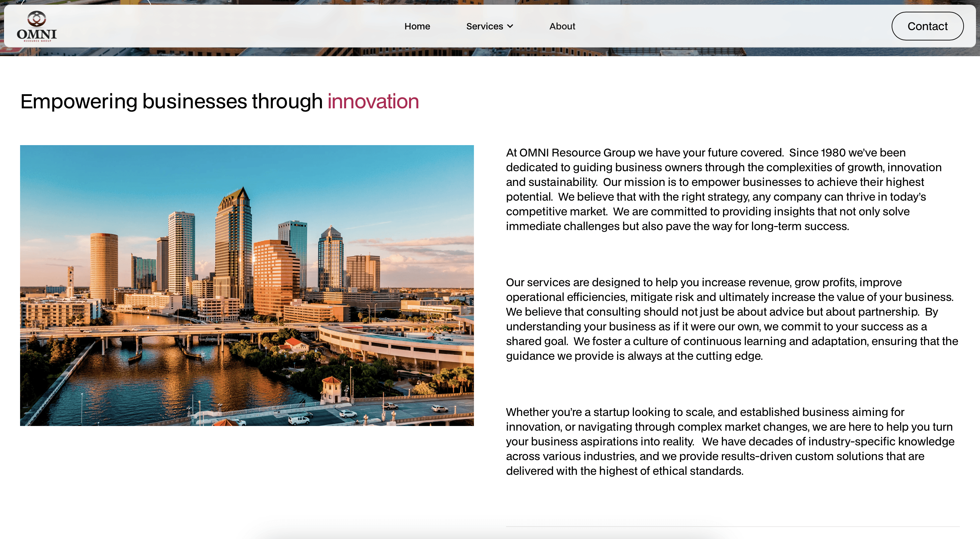
Task: Click the empty navbar area beside About
Action: coord(723,26)
